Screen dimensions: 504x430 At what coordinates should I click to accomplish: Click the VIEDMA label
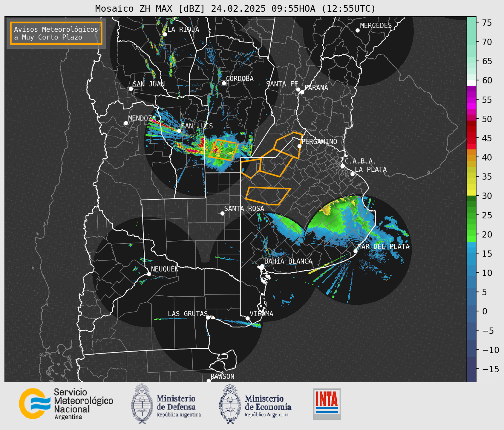(x=261, y=314)
